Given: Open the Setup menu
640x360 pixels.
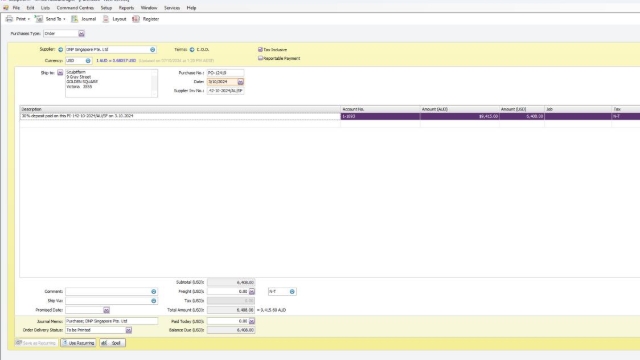Looking at the screenshot, I should click(106, 8).
